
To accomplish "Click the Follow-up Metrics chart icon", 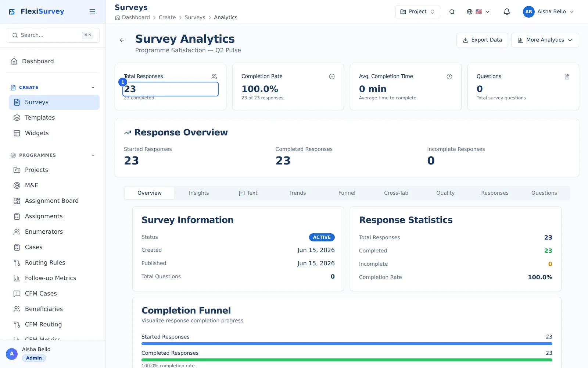I will pyautogui.click(x=17, y=278).
